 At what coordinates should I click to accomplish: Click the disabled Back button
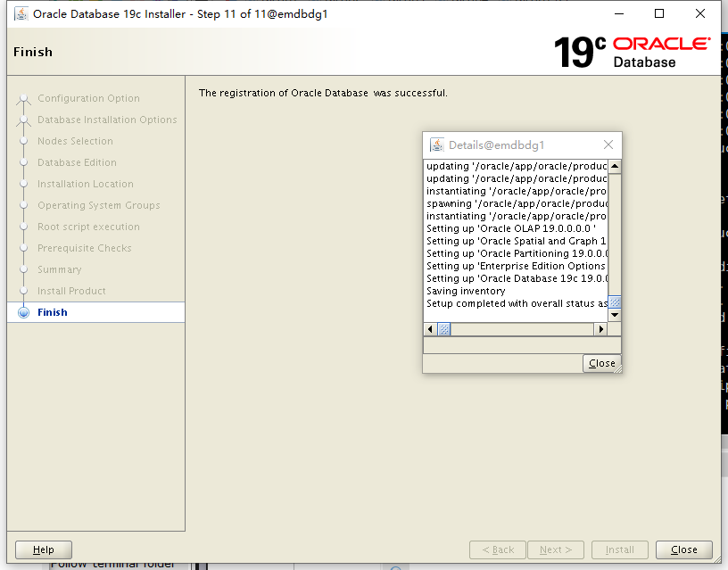[x=498, y=549]
